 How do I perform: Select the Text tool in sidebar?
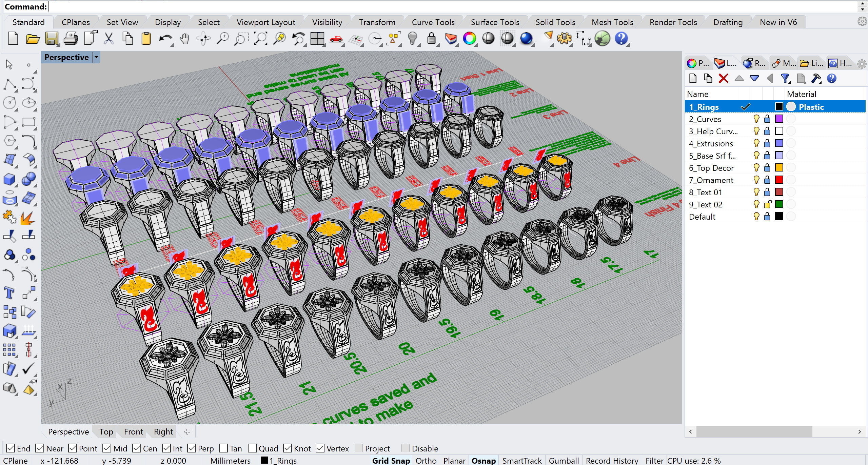(9, 293)
